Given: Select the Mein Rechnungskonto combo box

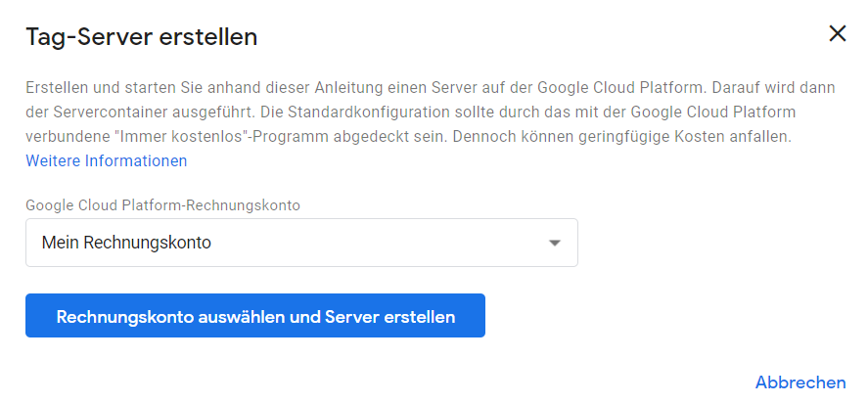Looking at the screenshot, I should (301, 243).
